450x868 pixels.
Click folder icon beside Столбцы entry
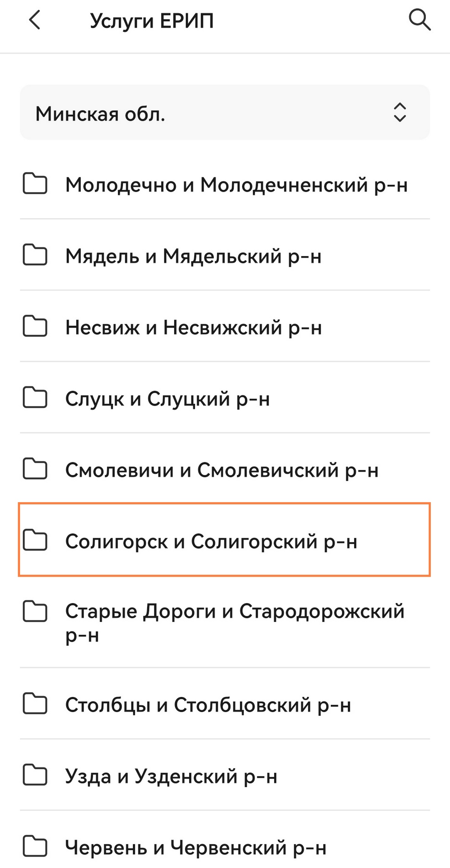pos(35,704)
